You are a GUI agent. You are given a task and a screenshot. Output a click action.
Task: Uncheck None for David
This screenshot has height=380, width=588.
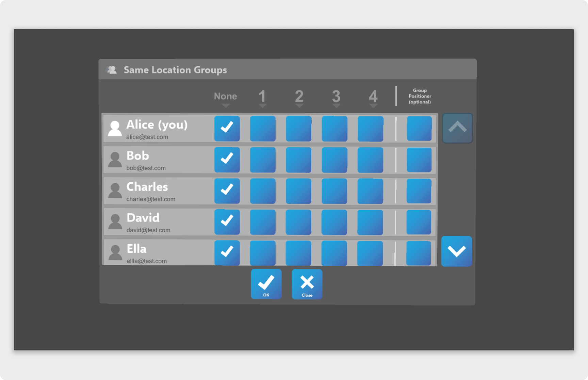tap(227, 222)
